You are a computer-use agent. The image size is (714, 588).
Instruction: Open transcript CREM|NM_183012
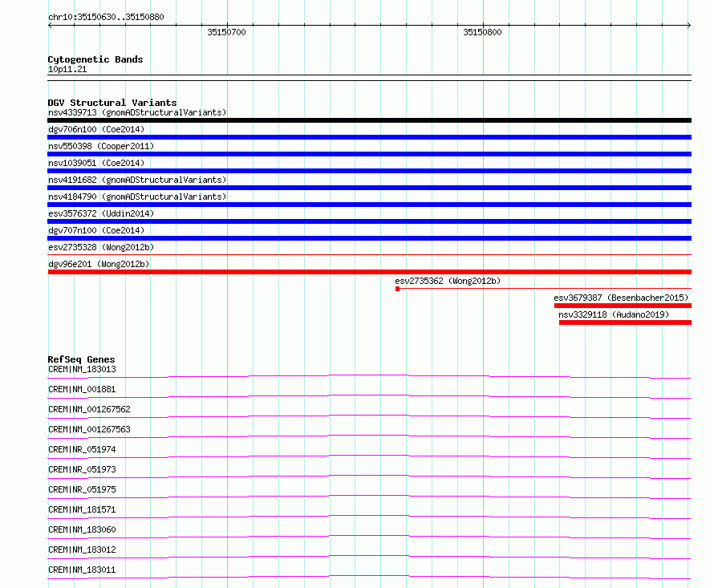coord(82,549)
